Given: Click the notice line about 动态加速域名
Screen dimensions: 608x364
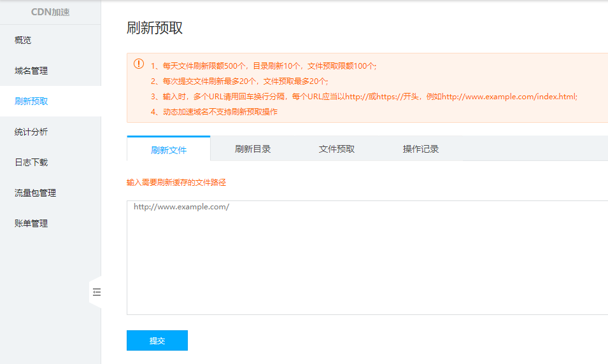Looking at the screenshot, I should point(214,112).
